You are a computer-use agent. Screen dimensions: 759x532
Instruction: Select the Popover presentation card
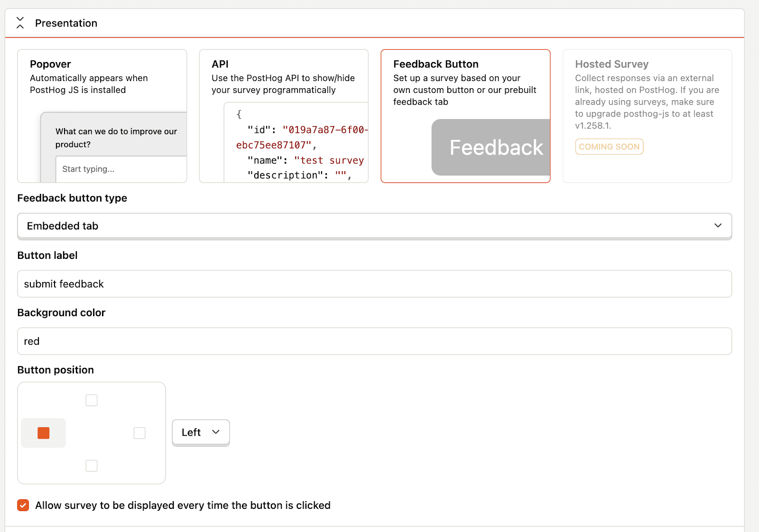102,116
